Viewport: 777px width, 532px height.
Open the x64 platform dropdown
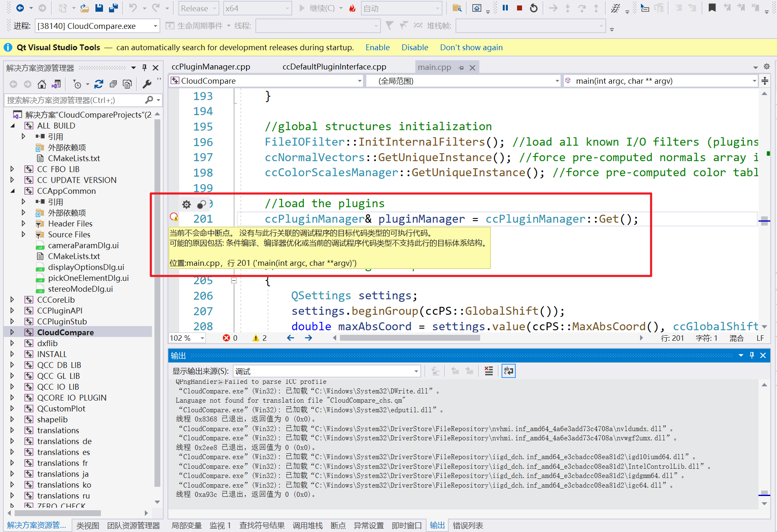coord(257,8)
